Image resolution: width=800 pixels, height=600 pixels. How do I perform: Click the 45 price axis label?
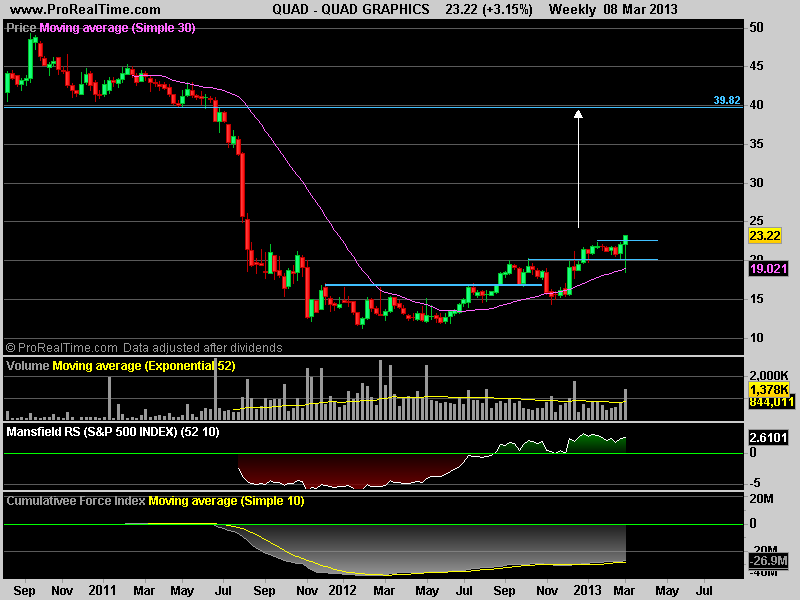click(x=757, y=66)
